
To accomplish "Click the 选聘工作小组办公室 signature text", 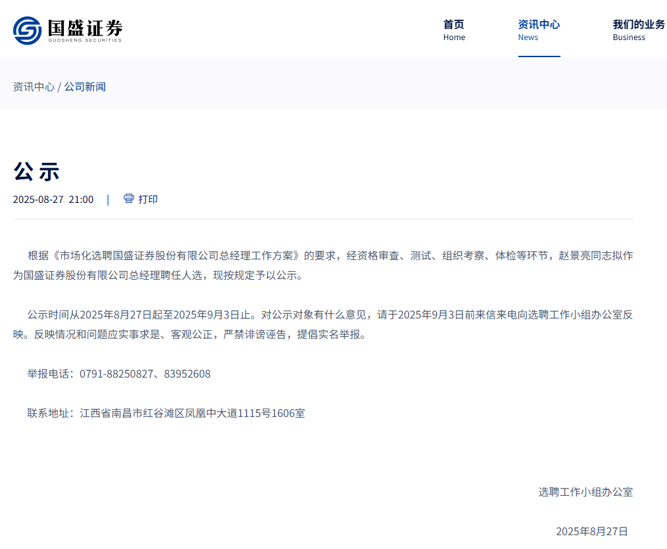I will (x=585, y=492).
